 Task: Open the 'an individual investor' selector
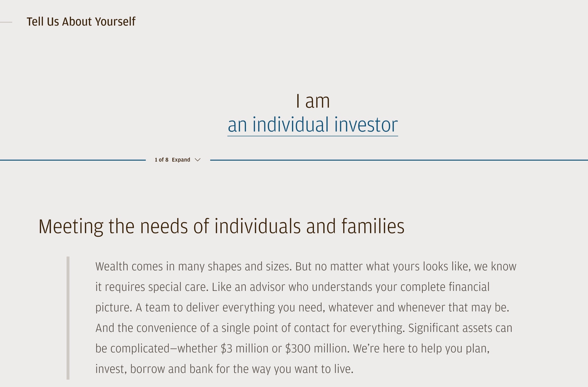[x=312, y=125]
